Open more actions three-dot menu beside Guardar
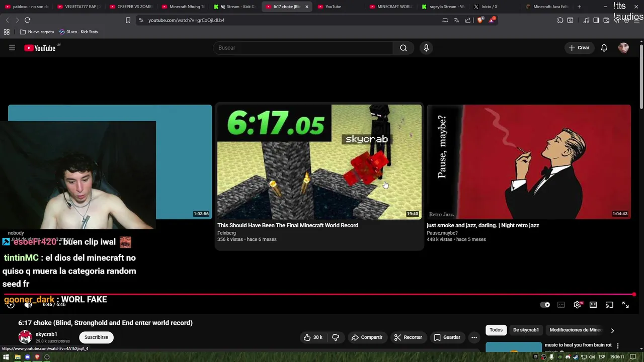Viewport: 644px width, 362px height. click(x=474, y=337)
